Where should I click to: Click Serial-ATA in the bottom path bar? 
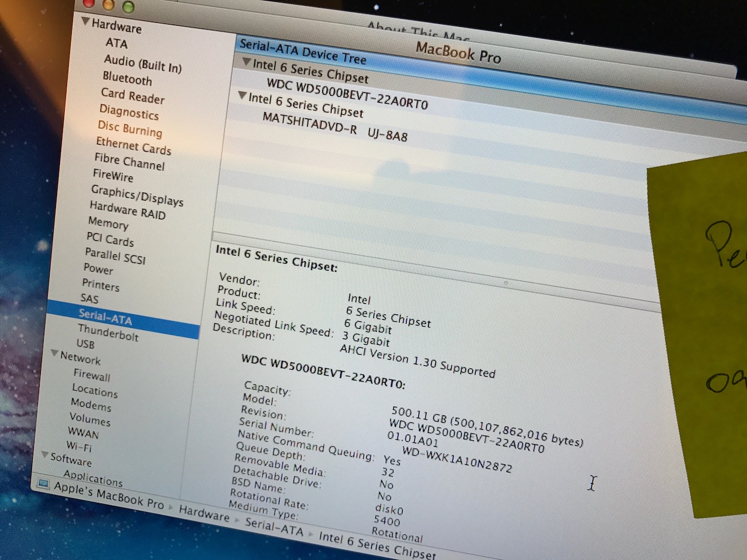pyautogui.click(x=274, y=527)
